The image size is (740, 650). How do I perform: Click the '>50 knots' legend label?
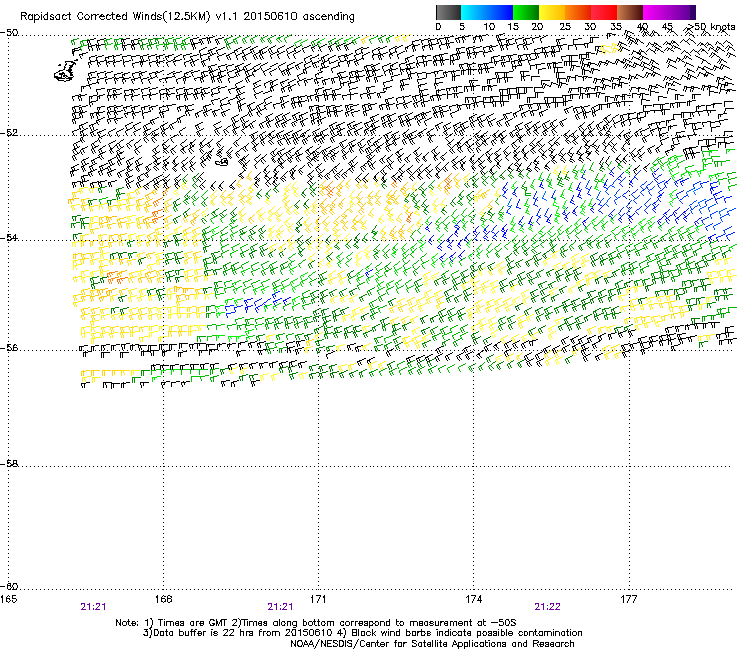click(711, 27)
